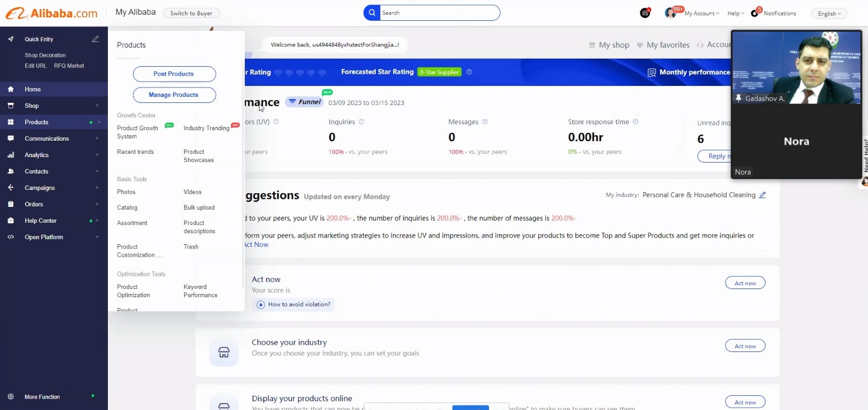Viewport: 868px width, 410px height.
Task: Click the Home icon in sidebar
Action: 10,89
